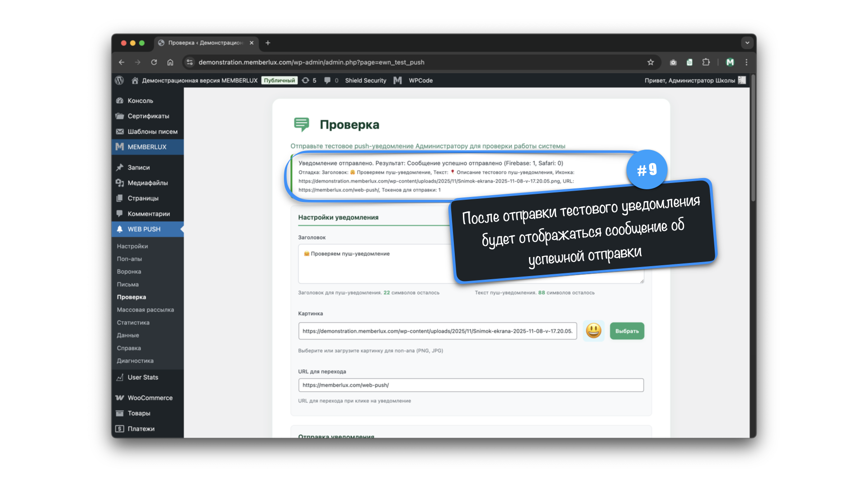Open Массовая рассылка submenu item
Viewport: 868px width, 488px height.
(145, 310)
